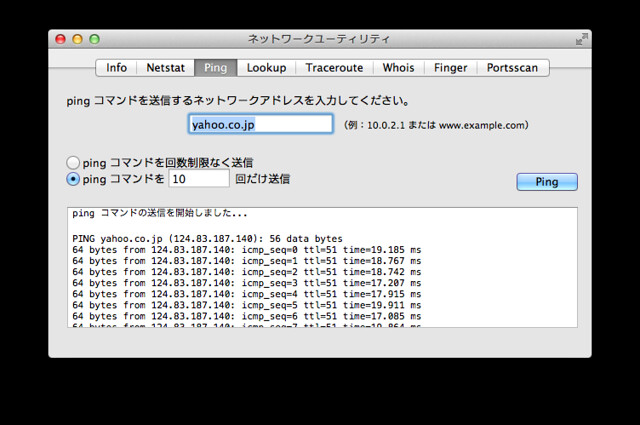Switch to the Portsscan tab
The image size is (640, 425).
coord(512,68)
